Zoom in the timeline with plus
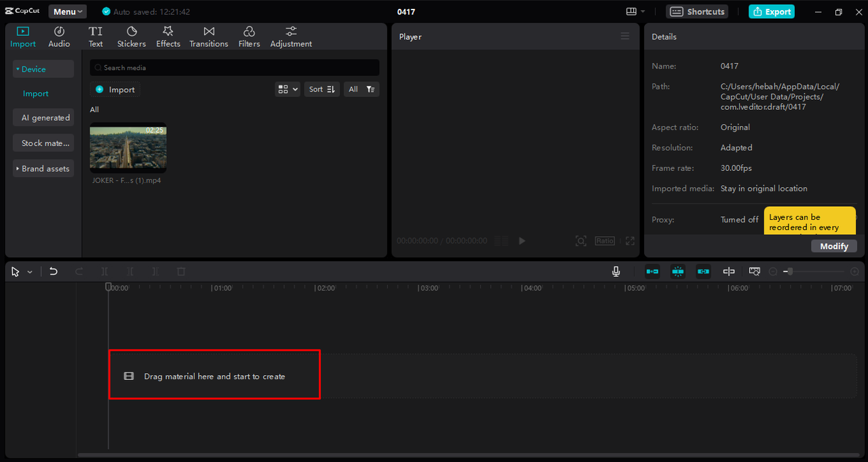The height and width of the screenshot is (462, 868). [x=854, y=271]
